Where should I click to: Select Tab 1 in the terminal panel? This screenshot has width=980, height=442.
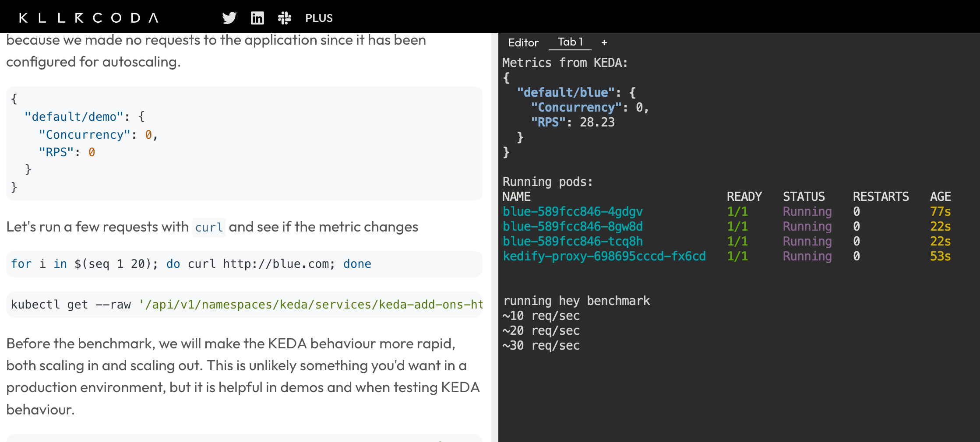570,42
